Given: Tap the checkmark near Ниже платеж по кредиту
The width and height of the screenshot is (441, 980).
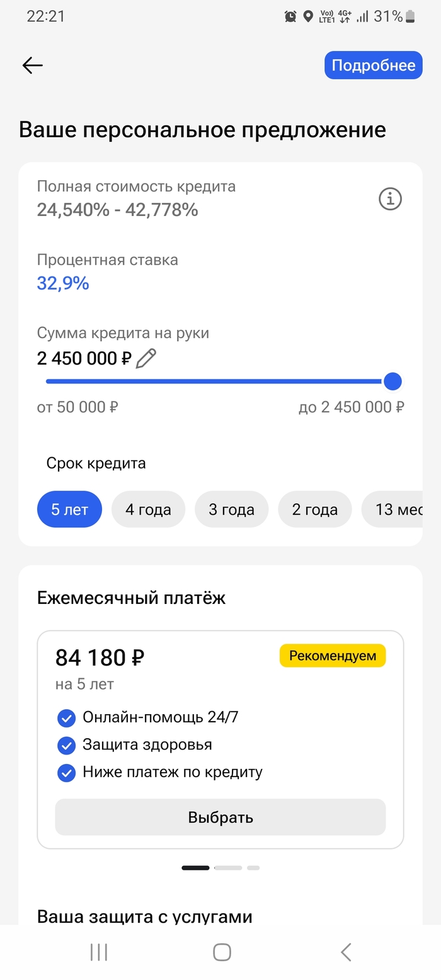Looking at the screenshot, I should tap(66, 772).
